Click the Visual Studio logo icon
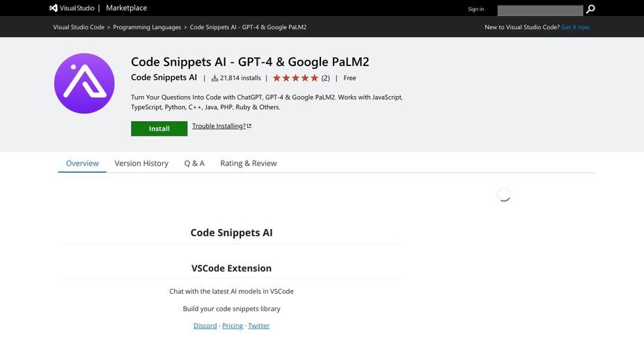Screen dimensions: 644x362 tap(54, 8)
